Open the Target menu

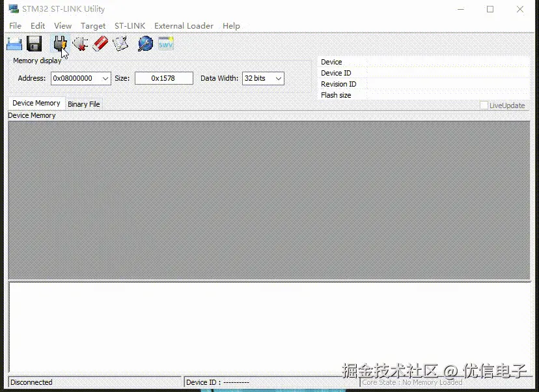93,26
